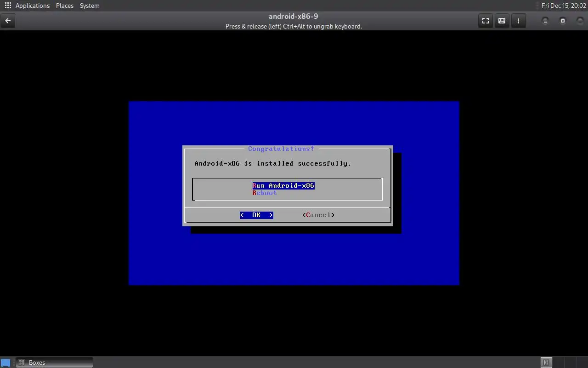Select Run Android-x86 option
The image size is (588, 368).
pyautogui.click(x=283, y=185)
